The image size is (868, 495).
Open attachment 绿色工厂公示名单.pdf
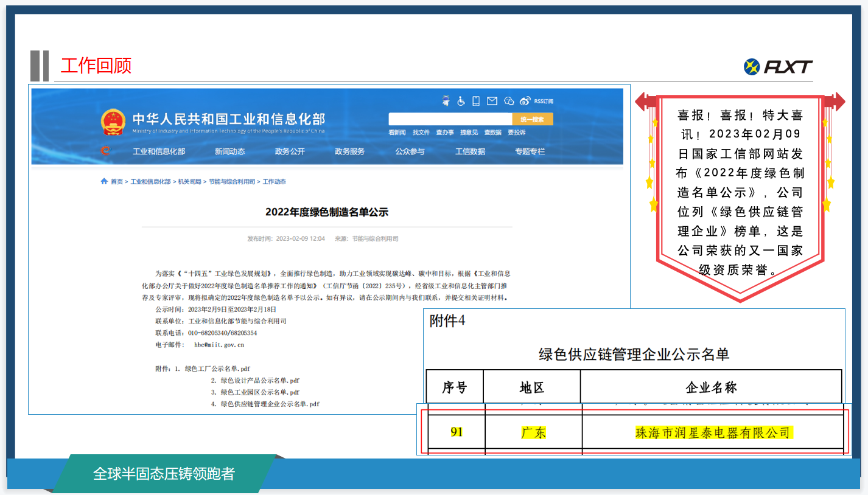[217, 369]
